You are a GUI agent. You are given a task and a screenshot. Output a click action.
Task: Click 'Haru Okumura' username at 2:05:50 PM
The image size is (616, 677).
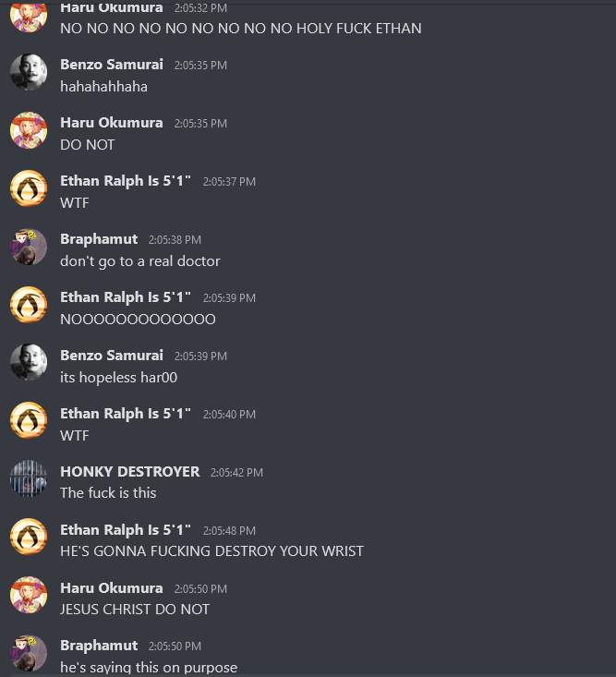pos(112,588)
